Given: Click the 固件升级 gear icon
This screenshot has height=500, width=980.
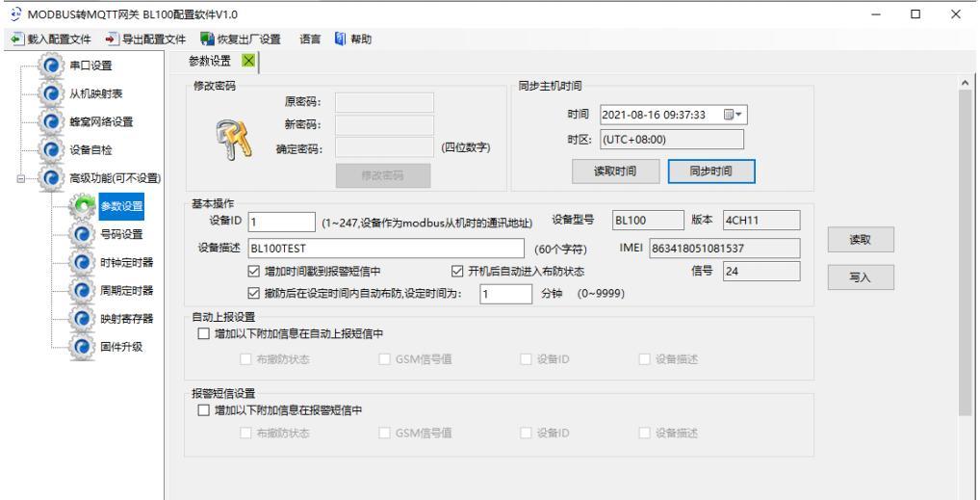Looking at the screenshot, I should point(81,347).
